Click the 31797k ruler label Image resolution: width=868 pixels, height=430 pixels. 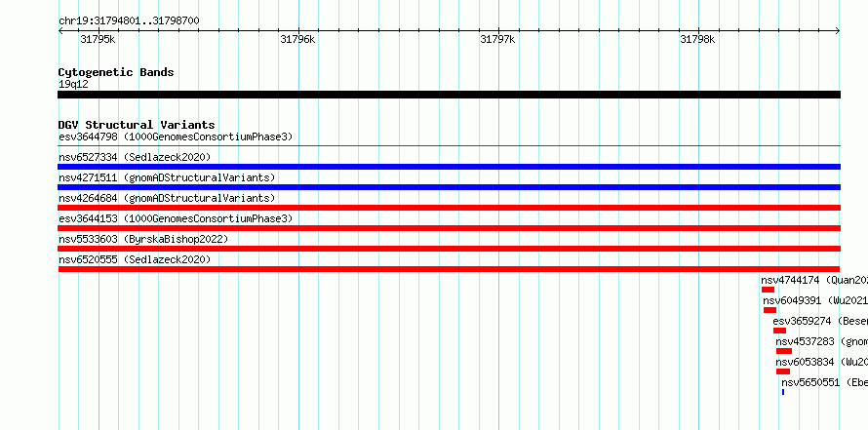click(497, 39)
